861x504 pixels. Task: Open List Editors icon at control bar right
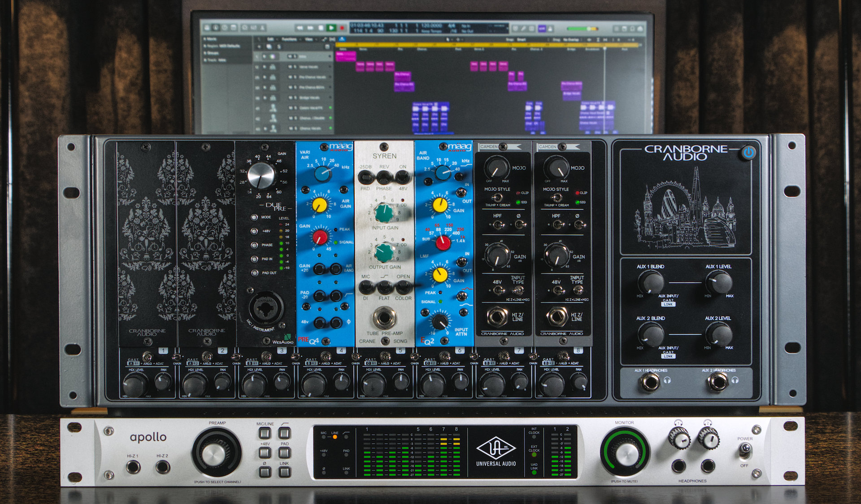coord(617,29)
